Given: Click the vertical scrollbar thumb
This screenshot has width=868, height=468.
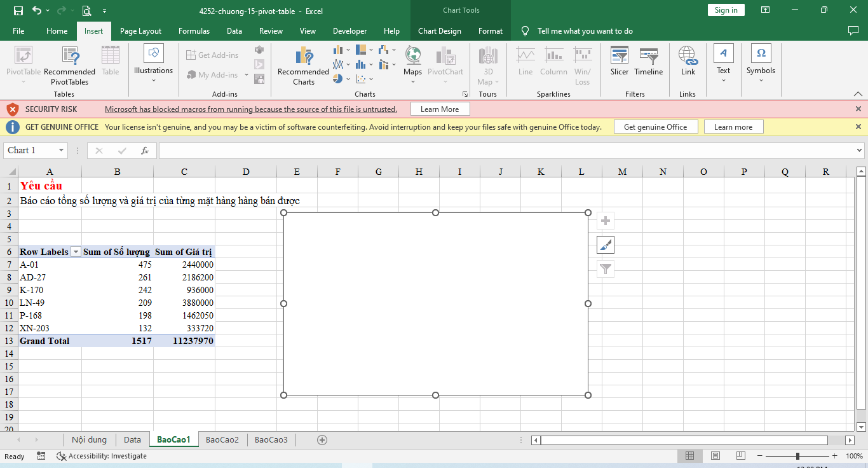Looking at the screenshot, I should [x=861, y=291].
